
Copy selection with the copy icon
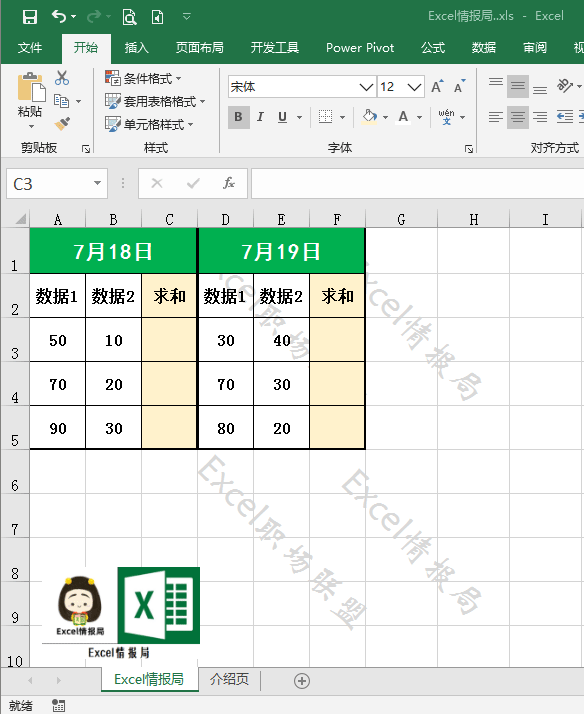coord(61,101)
